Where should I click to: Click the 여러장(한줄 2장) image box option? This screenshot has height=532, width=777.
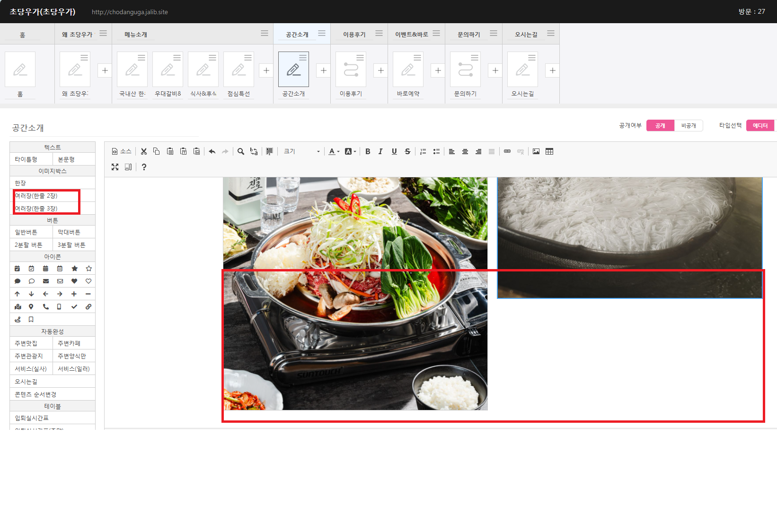(36, 196)
